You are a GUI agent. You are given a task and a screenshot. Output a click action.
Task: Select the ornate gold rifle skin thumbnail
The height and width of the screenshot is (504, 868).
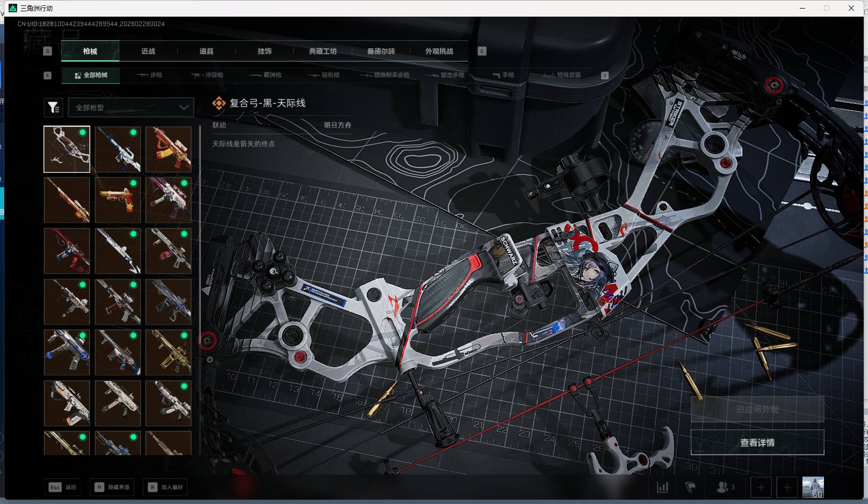coord(169,353)
